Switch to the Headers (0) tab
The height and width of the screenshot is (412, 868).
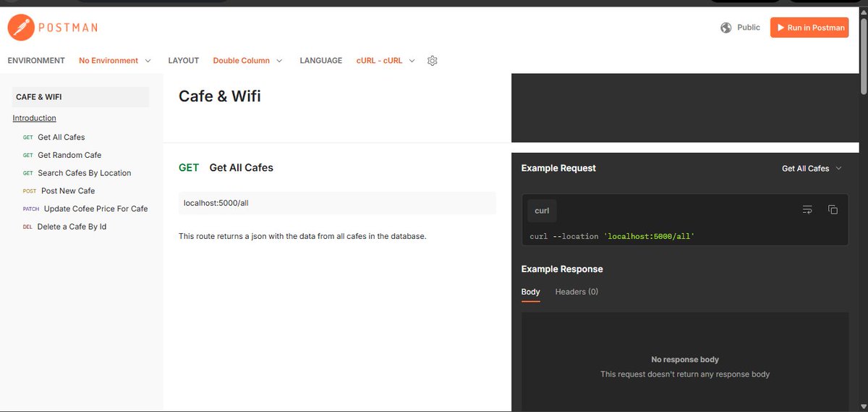pyautogui.click(x=576, y=292)
